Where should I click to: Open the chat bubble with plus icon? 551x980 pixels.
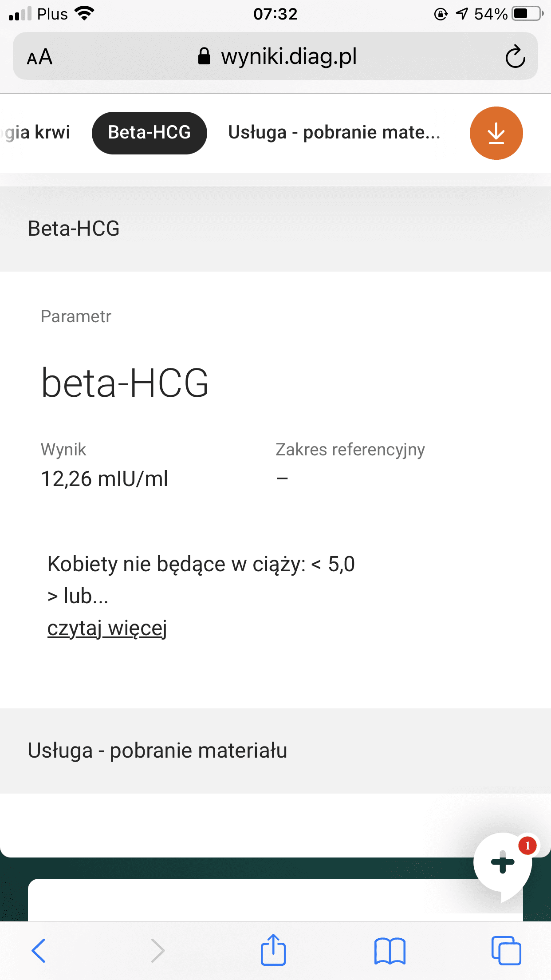pos(502,863)
